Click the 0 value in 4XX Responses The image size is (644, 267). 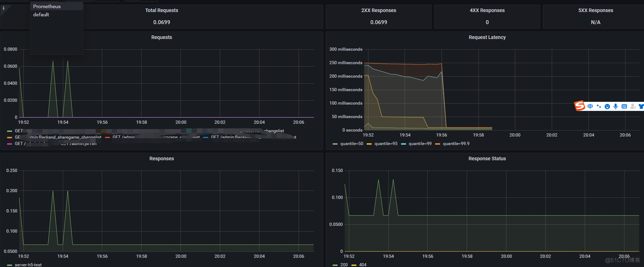[487, 22]
